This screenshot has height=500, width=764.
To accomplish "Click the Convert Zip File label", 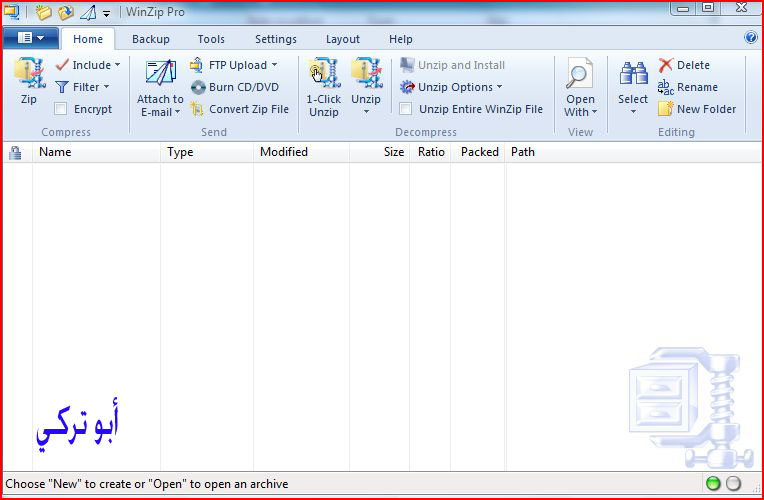I will 249,109.
